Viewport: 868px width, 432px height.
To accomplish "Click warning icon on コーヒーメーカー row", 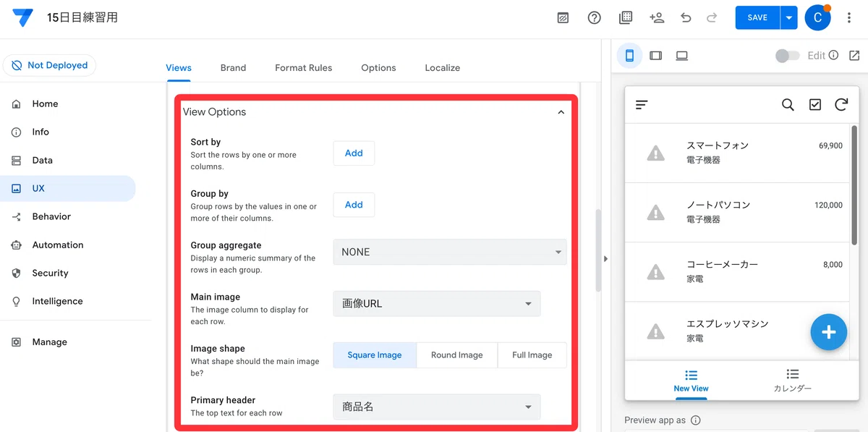I will (655, 271).
